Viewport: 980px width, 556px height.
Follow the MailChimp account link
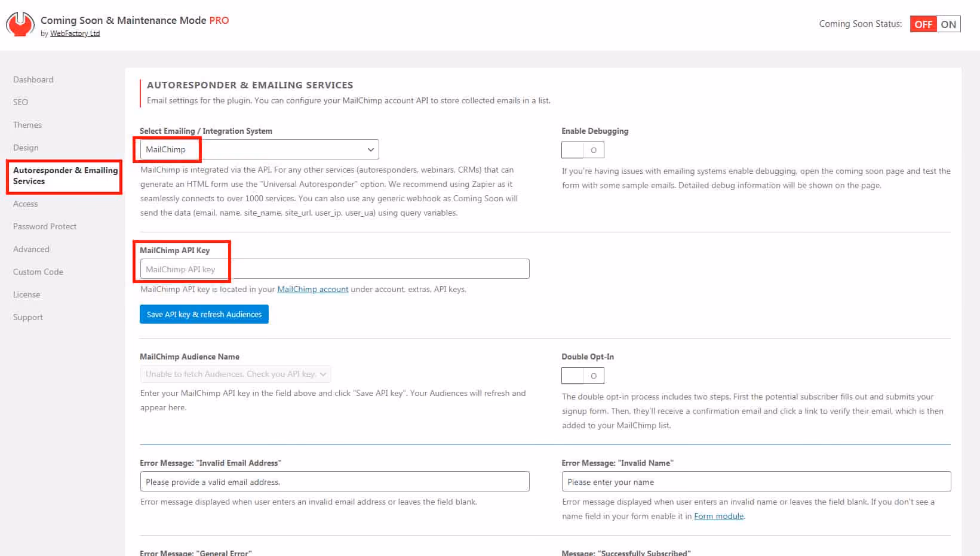pyautogui.click(x=313, y=289)
